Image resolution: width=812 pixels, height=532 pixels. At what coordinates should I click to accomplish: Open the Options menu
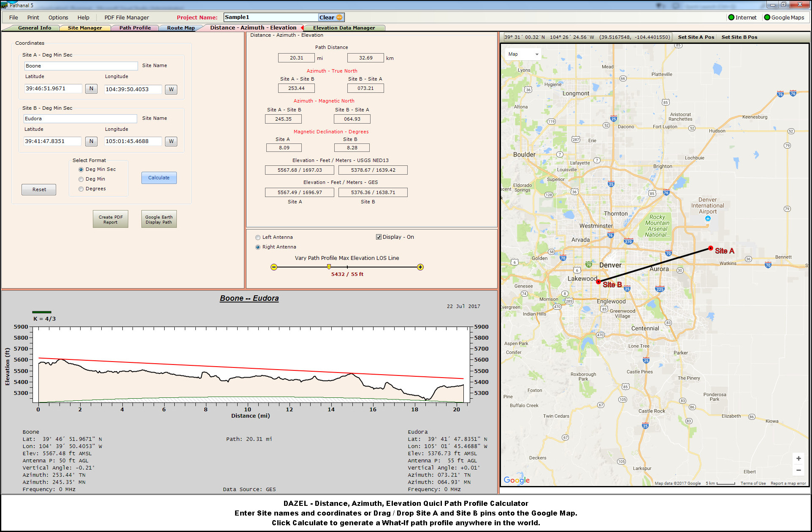click(58, 17)
